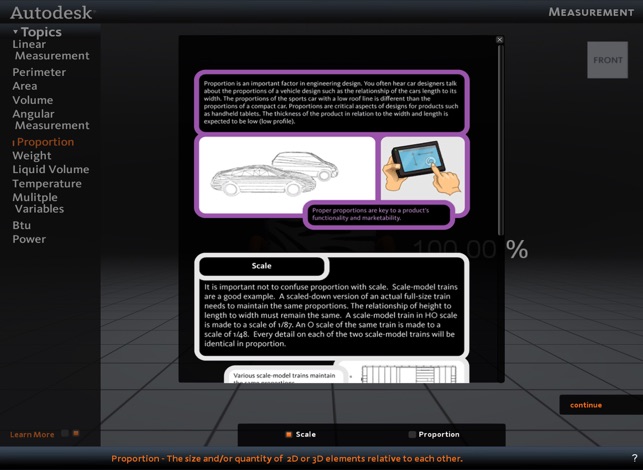The image size is (643, 470).
Task: Click the sports car sketch image
Action: [287, 175]
